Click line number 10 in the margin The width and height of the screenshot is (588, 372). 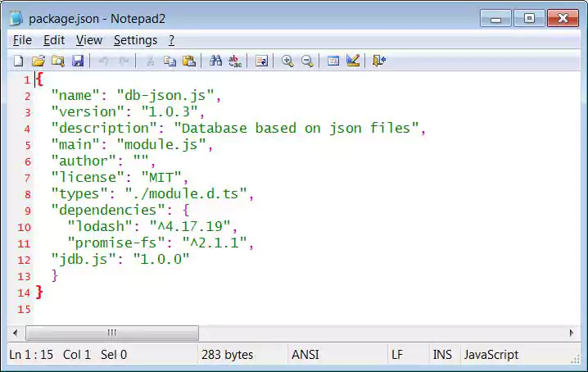point(24,227)
